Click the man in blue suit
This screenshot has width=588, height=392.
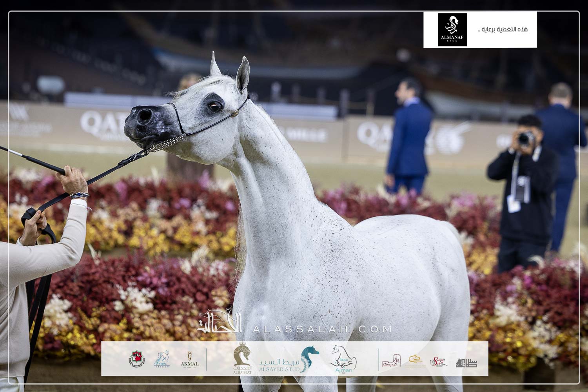tap(410, 137)
